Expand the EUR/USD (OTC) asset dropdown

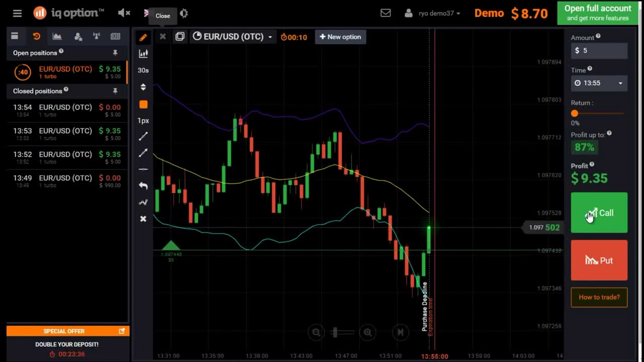(232, 36)
